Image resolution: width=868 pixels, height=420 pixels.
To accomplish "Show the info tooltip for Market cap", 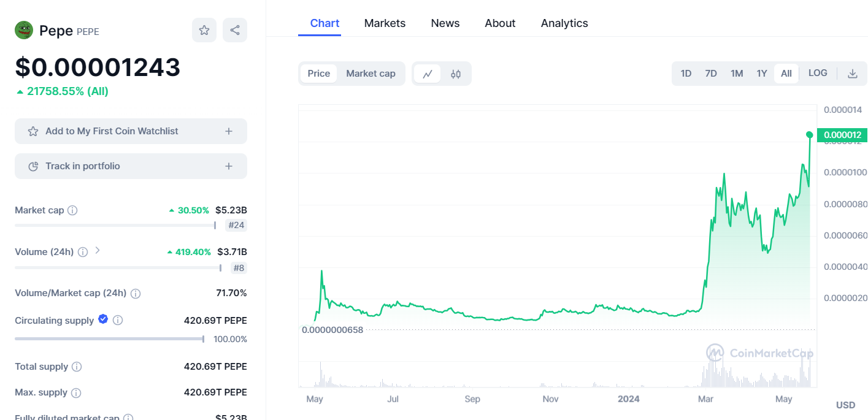I will point(72,210).
